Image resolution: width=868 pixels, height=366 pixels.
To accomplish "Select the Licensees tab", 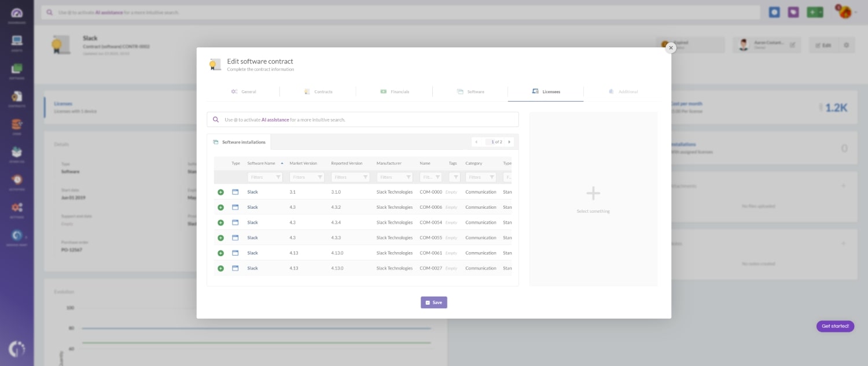I will pos(546,91).
